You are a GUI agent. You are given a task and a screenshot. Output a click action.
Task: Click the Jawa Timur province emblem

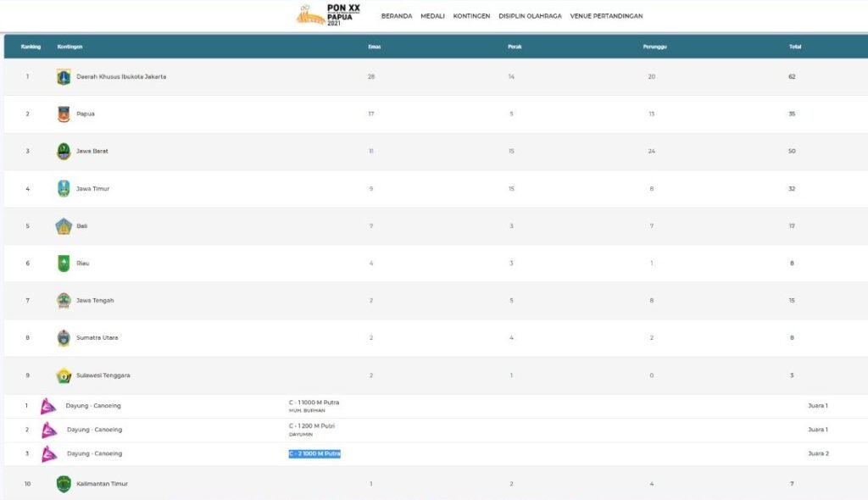(x=64, y=189)
